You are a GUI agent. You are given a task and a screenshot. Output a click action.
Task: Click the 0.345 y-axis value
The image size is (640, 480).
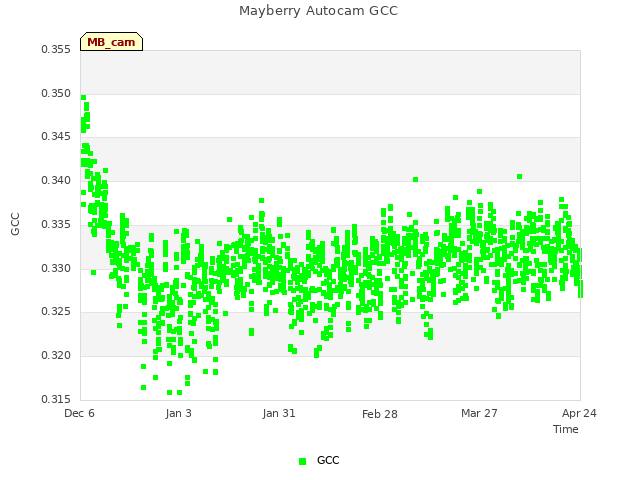pos(56,136)
